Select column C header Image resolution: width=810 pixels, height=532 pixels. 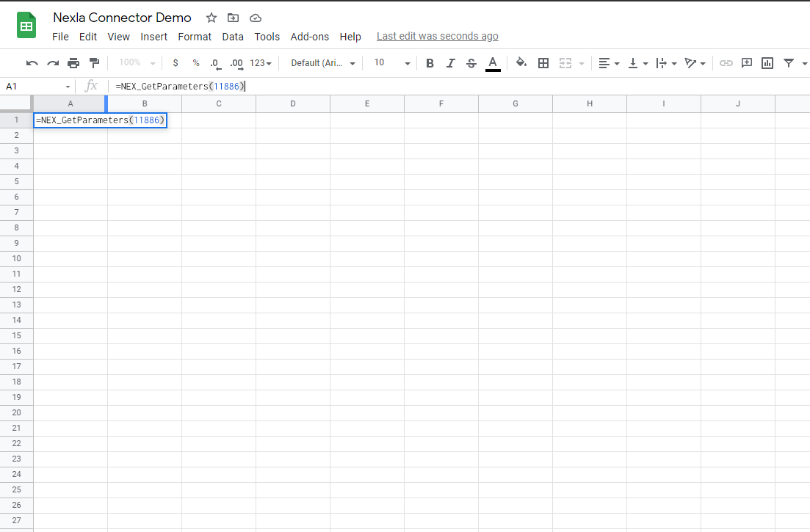click(x=219, y=103)
